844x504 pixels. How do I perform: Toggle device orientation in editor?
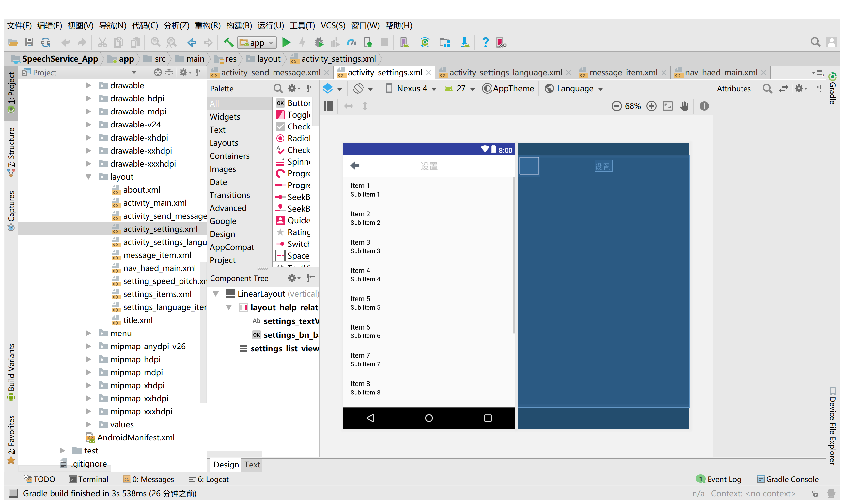359,89
